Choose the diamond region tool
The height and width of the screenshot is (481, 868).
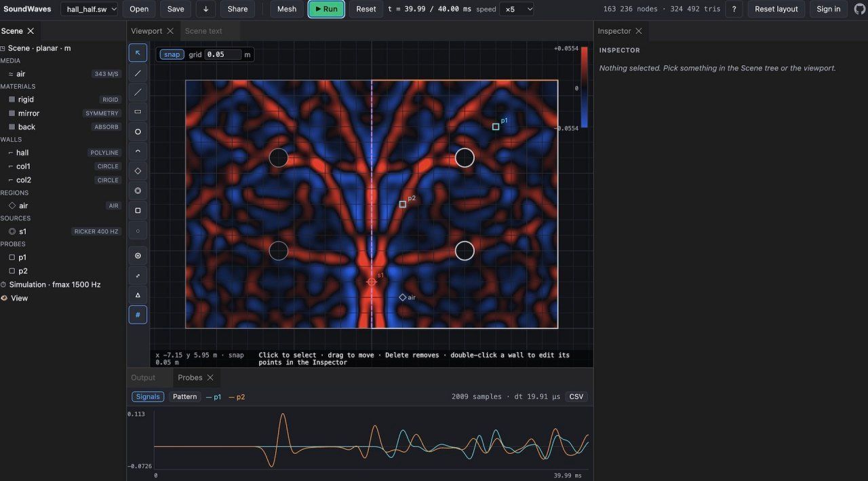(x=138, y=171)
